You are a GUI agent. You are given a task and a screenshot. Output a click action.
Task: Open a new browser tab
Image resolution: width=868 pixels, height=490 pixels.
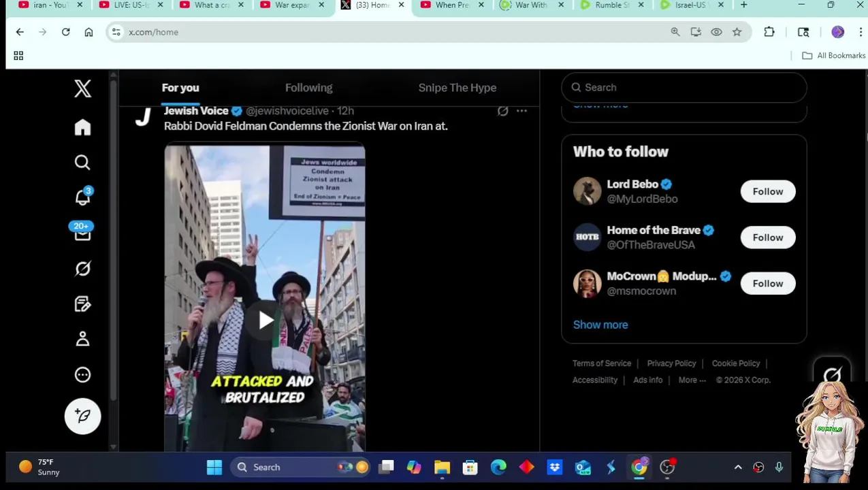tap(743, 5)
